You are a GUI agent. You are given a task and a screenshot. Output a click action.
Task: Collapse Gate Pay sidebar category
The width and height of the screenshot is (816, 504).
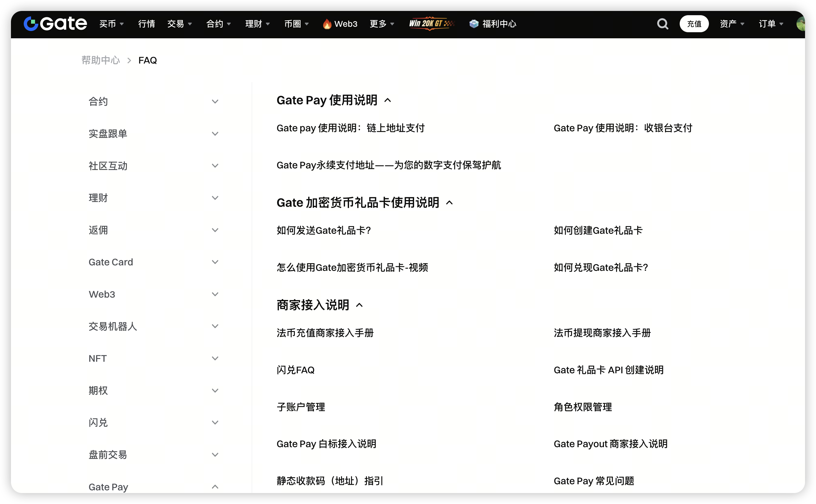pos(215,487)
